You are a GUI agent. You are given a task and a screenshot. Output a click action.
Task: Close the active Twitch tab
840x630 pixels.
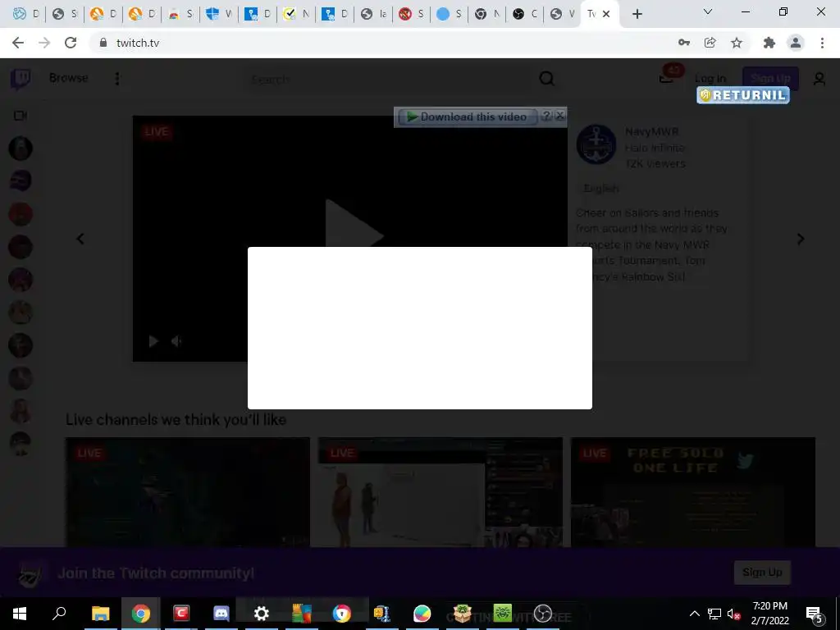(x=606, y=14)
